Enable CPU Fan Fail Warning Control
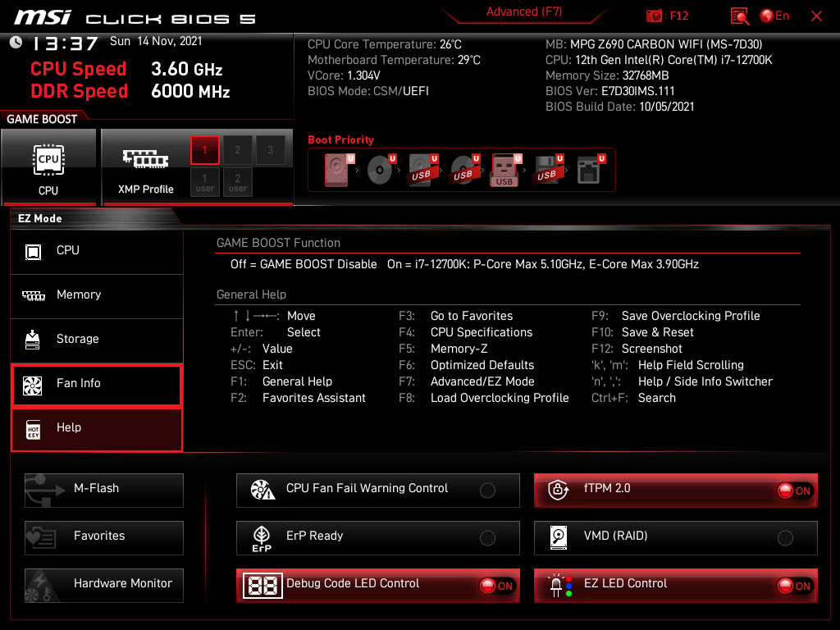 point(487,491)
